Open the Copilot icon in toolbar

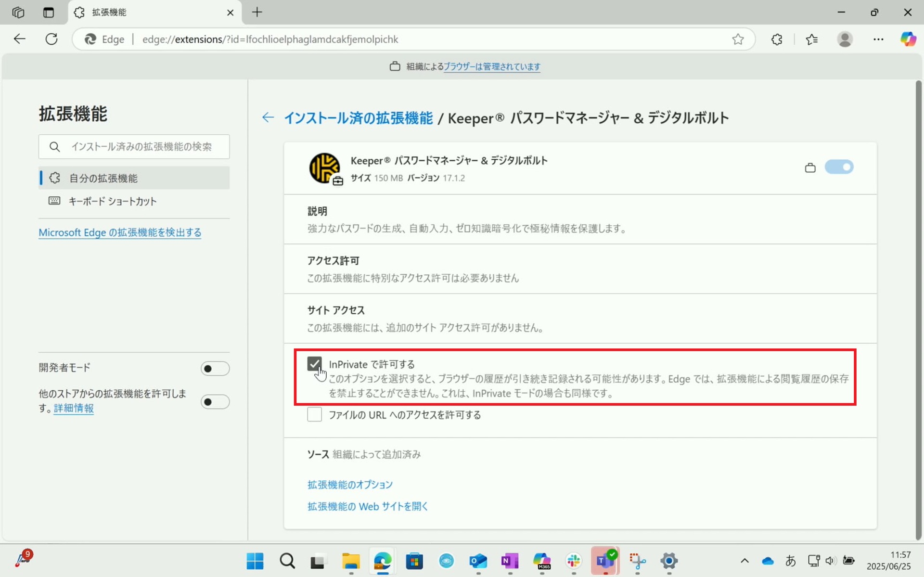pos(908,39)
